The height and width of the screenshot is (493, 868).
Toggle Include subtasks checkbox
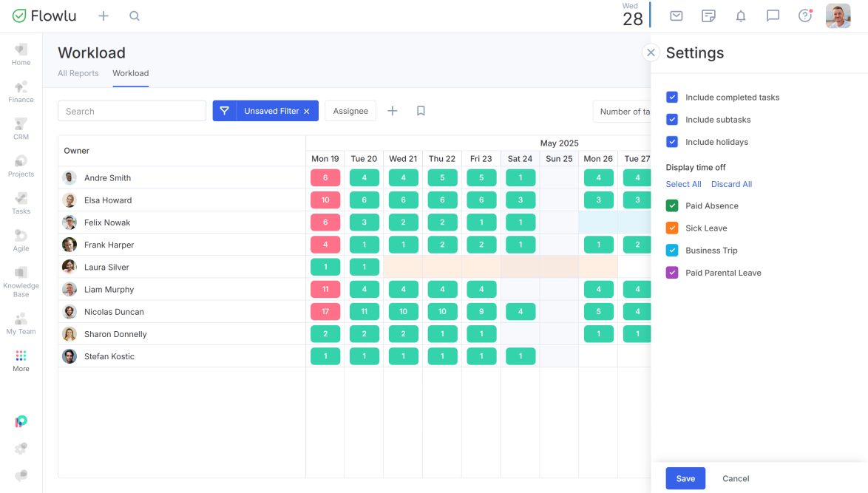[672, 120]
